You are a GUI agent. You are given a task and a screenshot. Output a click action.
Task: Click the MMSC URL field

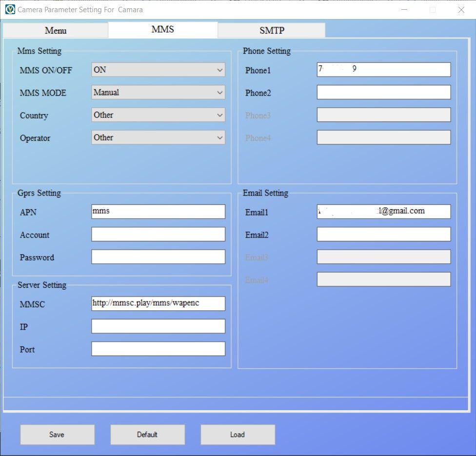pyautogui.click(x=158, y=304)
